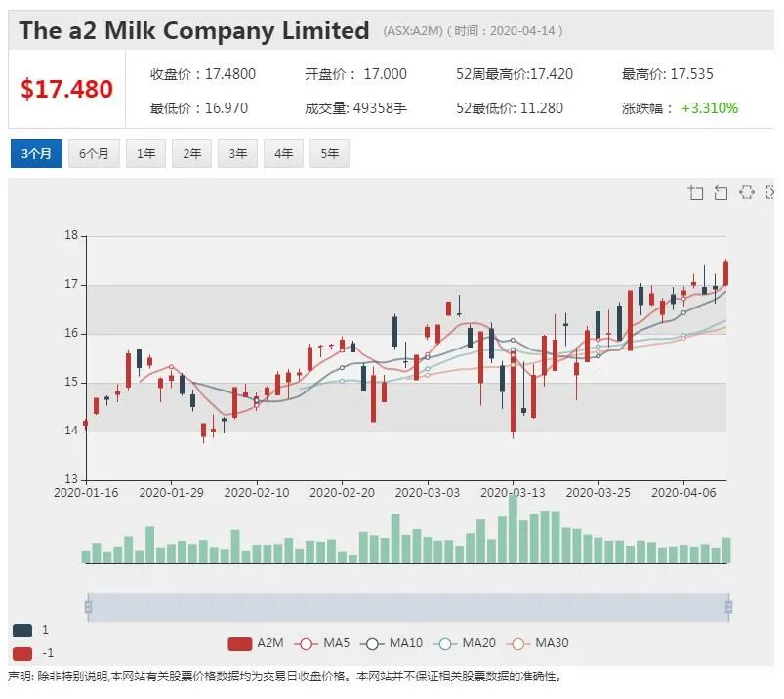Screen dimensions: 784x699
Task: Click the tallest green volume bar
Action: point(513,529)
